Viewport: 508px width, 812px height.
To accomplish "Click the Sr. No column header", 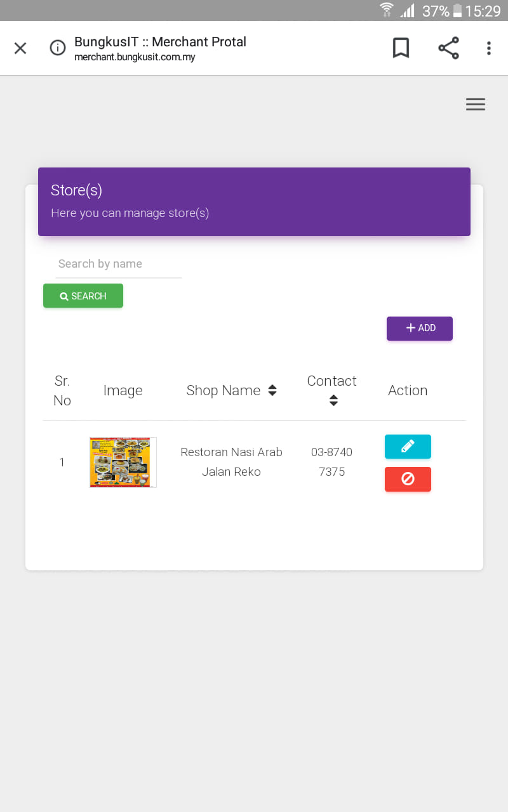I will click(62, 390).
